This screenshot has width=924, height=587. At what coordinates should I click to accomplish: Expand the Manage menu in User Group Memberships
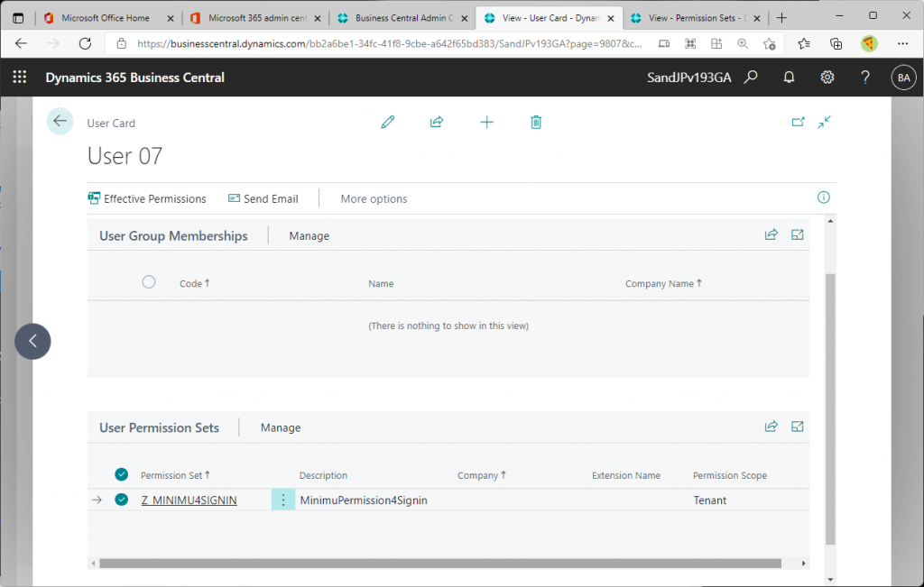tap(309, 235)
